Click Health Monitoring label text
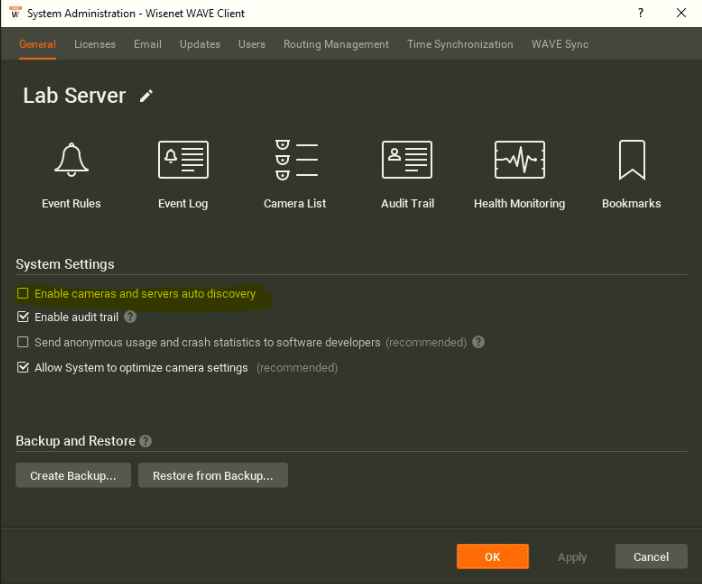The width and height of the screenshot is (702, 584). (x=519, y=204)
